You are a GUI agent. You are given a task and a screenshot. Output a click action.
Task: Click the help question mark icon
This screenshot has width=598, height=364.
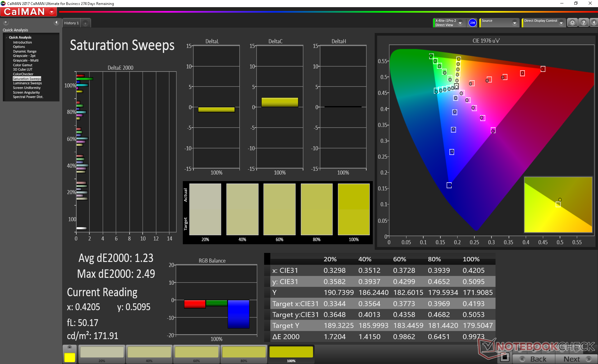[583, 23]
